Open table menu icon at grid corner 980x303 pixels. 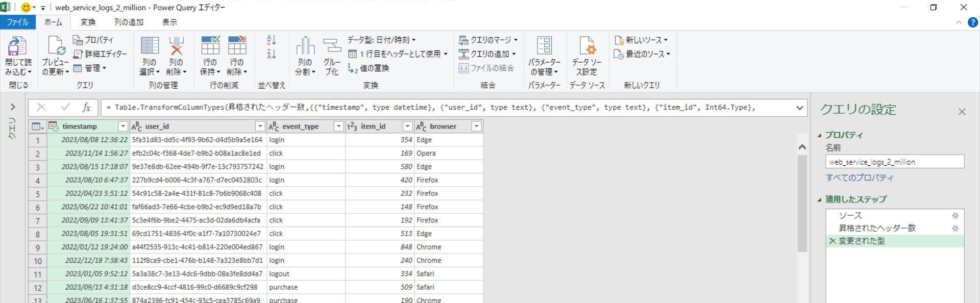37,127
